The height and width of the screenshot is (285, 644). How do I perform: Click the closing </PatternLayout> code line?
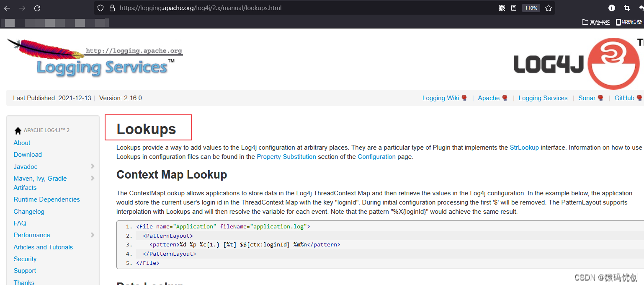(170, 254)
